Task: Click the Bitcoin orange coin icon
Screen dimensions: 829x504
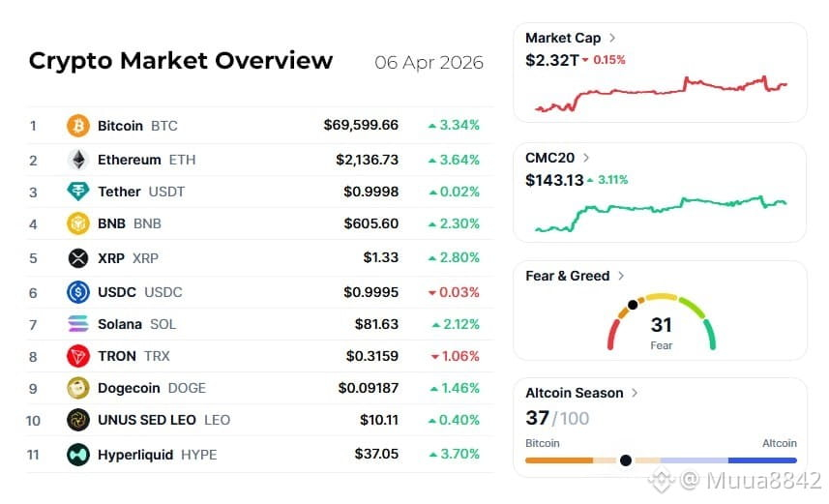Action: [x=78, y=126]
